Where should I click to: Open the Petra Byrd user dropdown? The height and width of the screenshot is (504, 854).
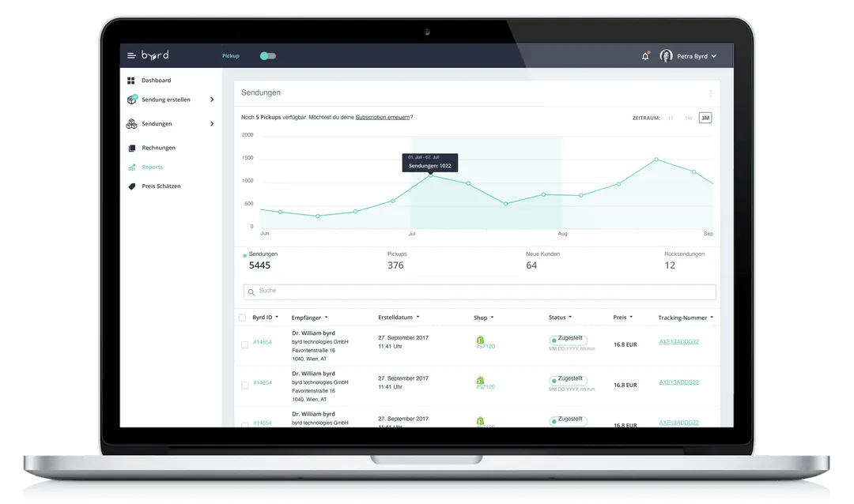click(689, 56)
